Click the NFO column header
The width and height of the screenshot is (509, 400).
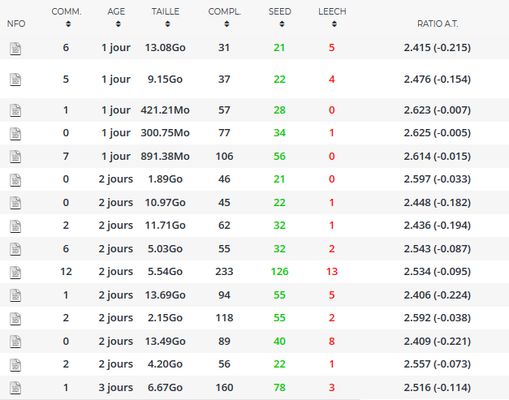pos(16,24)
